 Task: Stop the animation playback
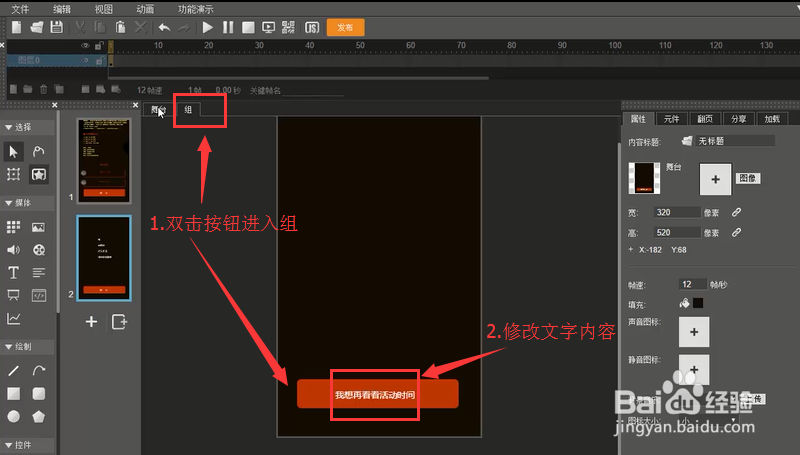click(x=248, y=28)
